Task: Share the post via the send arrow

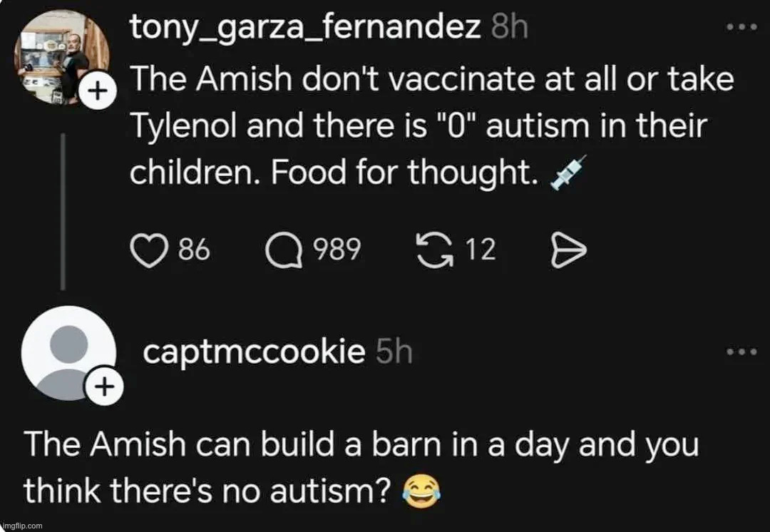Action: (x=568, y=250)
